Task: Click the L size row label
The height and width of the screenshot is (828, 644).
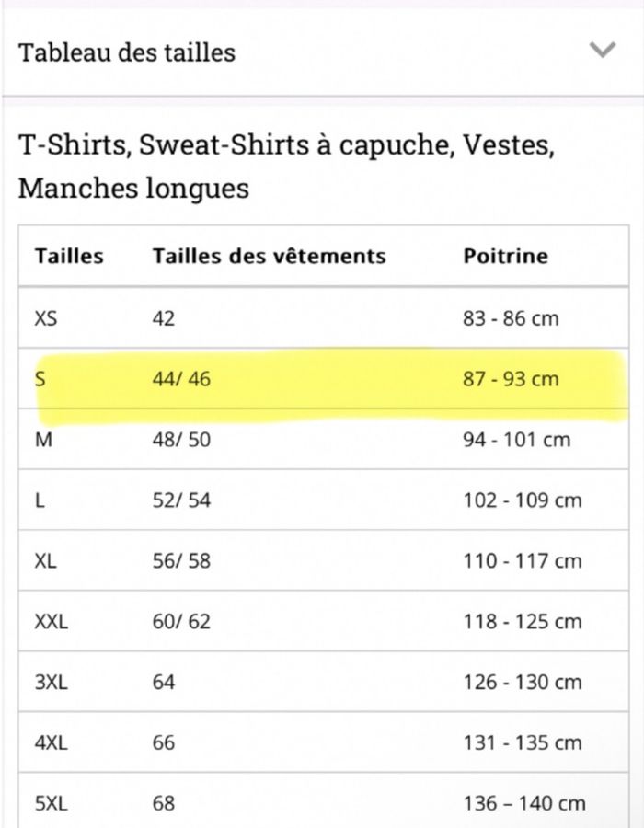Action: pyautogui.click(x=40, y=500)
